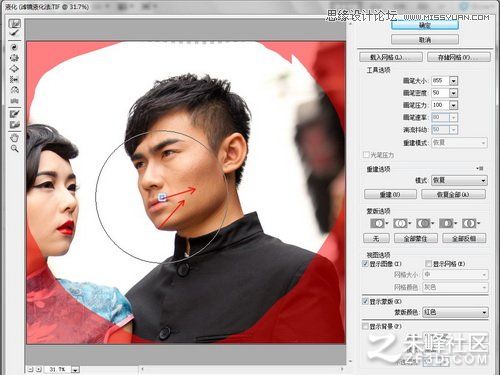Select the Bloat tool
Image resolution: width=500 pixels, height=375 pixels.
click(x=14, y=69)
